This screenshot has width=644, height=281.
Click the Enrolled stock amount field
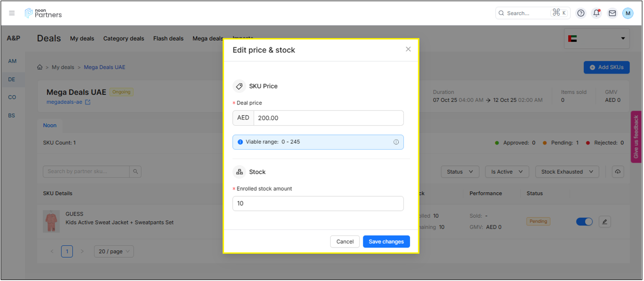pyautogui.click(x=318, y=204)
